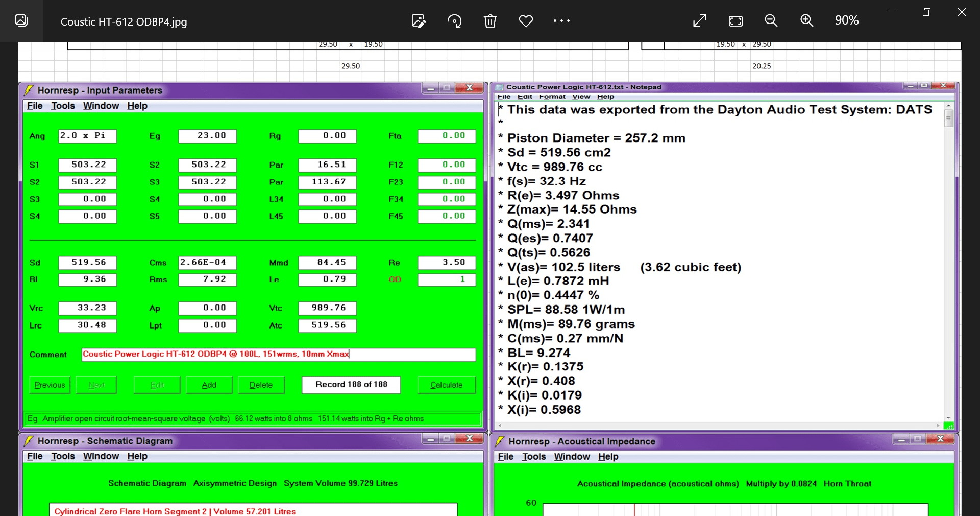Image resolution: width=980 pixels, height=516 pixels.
Task: Click the Sd field showing 519.56
Action: 88,263
